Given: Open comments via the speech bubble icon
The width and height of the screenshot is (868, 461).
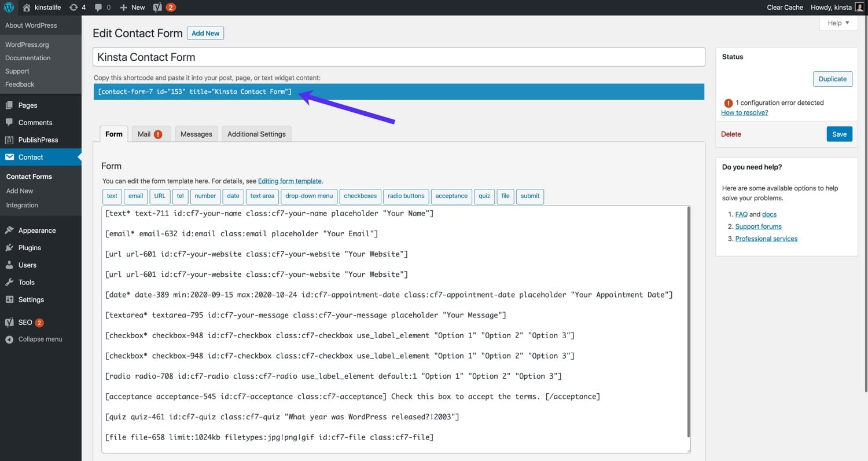Looking at the screenshot, I should [x=98, y=7].
